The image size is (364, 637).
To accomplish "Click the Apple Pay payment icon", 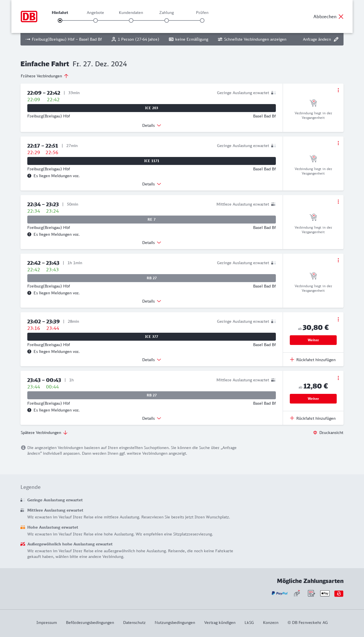I will [325, 593].
